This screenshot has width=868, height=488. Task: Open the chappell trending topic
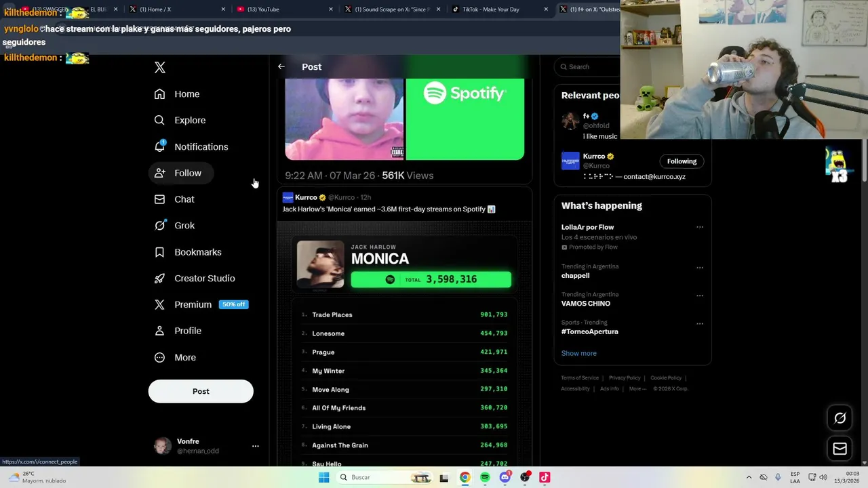[575, 276]
